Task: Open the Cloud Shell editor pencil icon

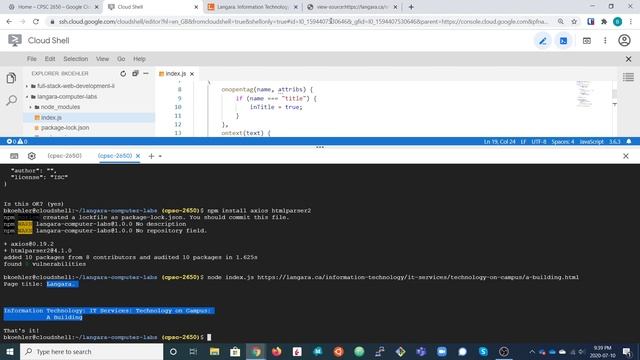Action: pos(542,41)
